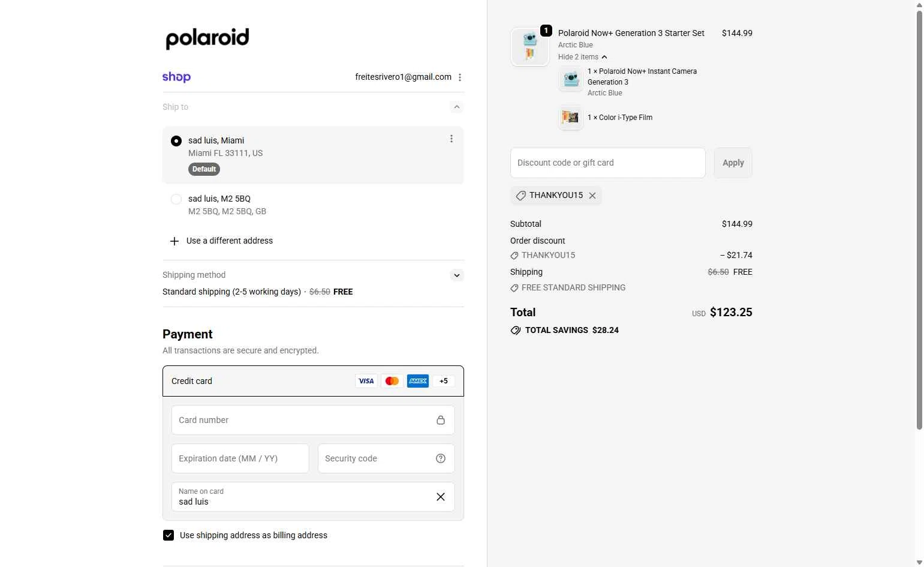This screenshot has width=924, height=567.
Task: Click the scrollbar up arrow
Action: [919, 5]
